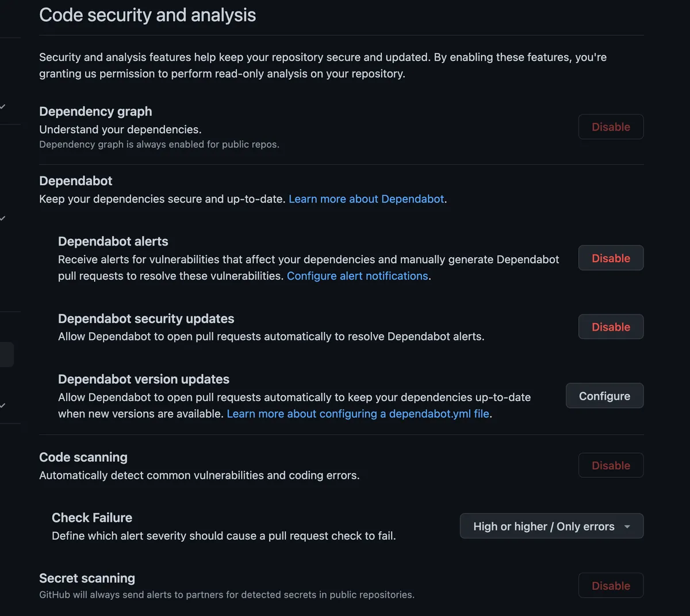
Task: Disable Dependabot alerts
Action: pos(611,258)
